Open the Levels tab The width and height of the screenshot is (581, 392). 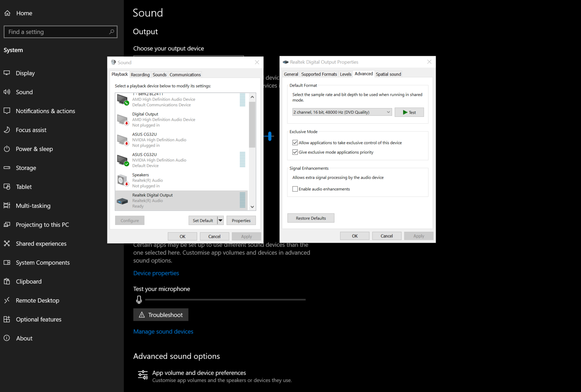346,74
